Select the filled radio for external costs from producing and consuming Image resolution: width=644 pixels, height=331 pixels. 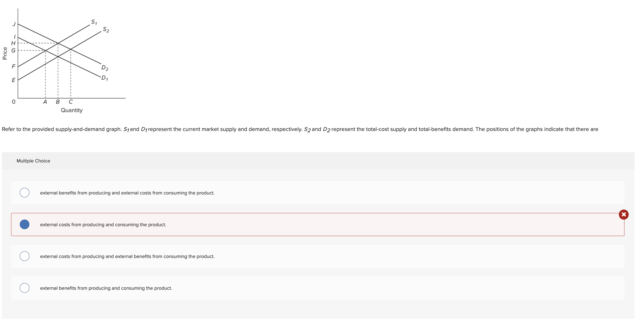click(x=25, y=224)
